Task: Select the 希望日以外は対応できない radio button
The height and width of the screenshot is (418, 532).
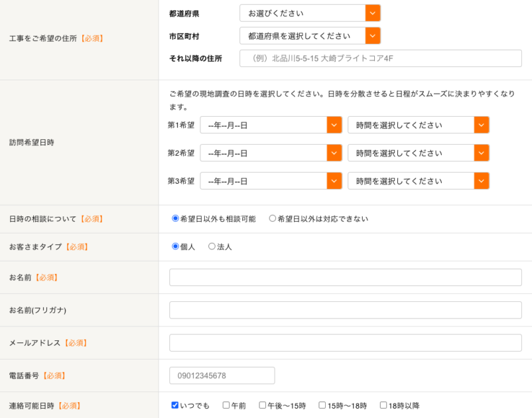Action: tap(273, 218)
